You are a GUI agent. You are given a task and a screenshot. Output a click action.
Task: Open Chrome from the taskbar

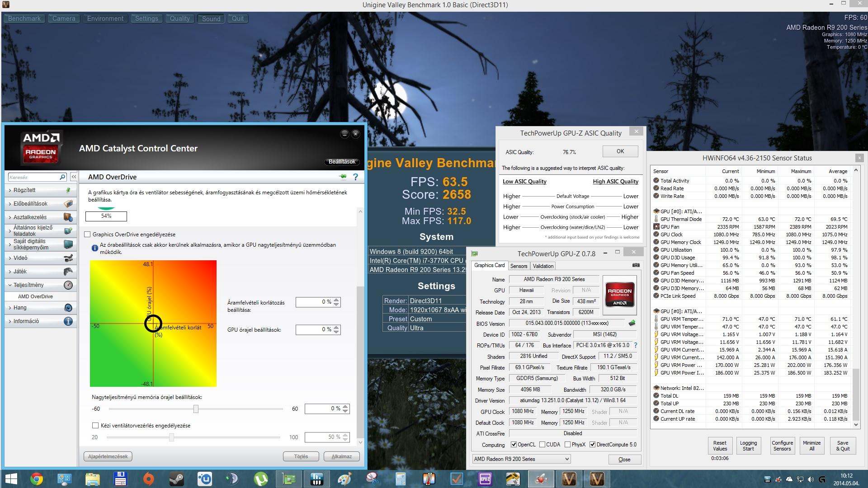click(x=37, y=479)
